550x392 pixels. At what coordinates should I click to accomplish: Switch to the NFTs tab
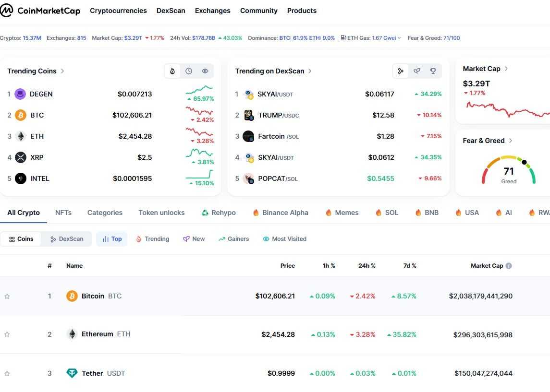[x=63, y=212]
